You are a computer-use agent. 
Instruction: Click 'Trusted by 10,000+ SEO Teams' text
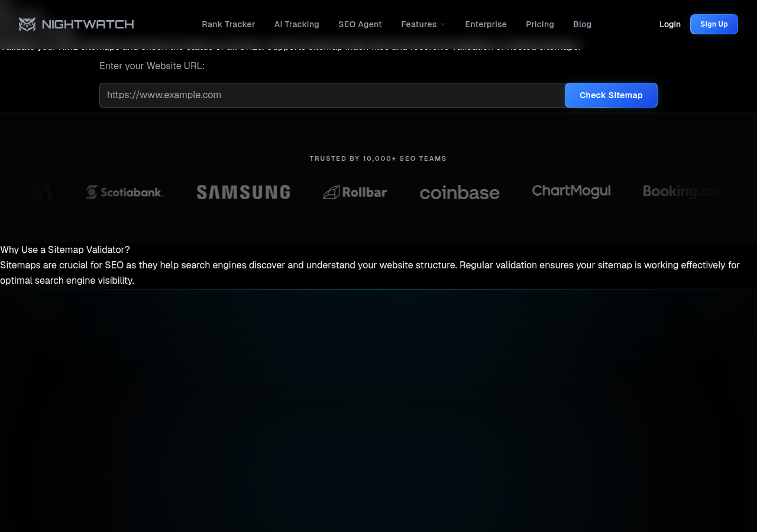[x=378, y=159]
